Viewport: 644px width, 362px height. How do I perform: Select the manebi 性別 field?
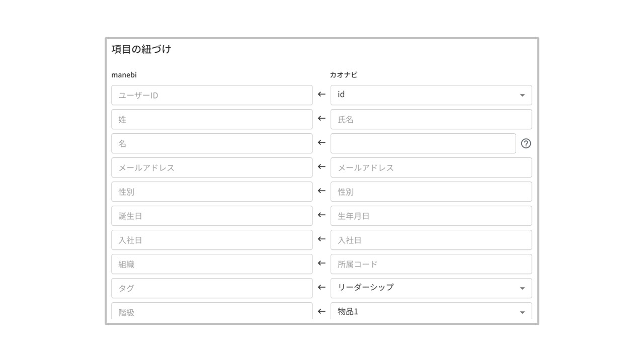(x=212, y=192)
